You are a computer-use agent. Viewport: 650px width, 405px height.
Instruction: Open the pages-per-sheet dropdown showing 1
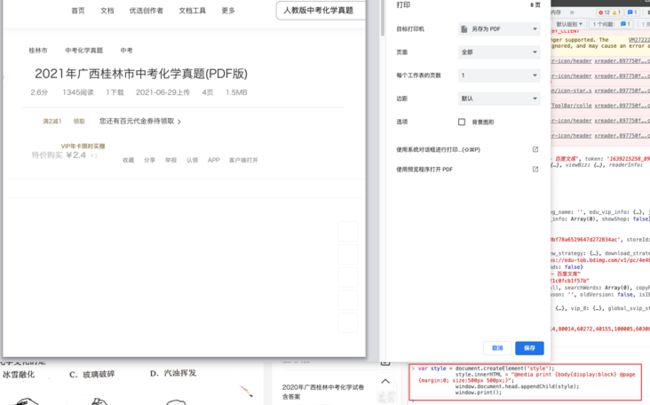coord(499,75)
